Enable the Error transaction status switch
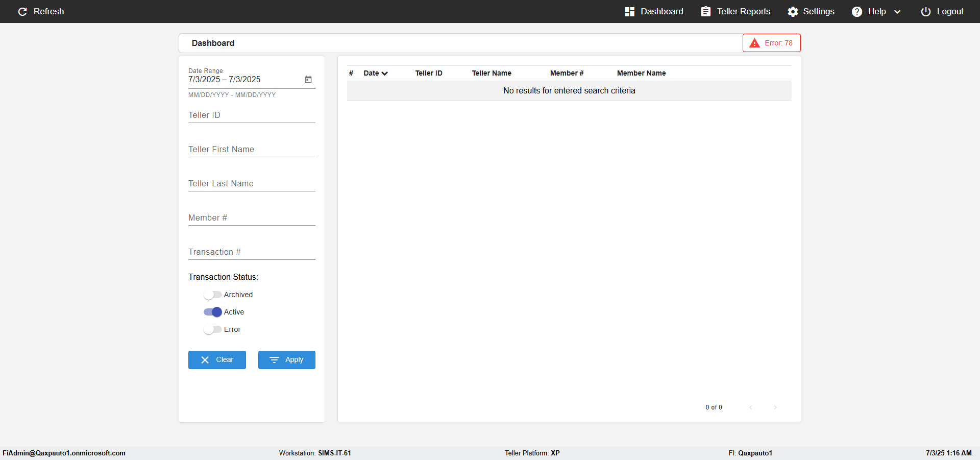This screenshot has height=460, width=980. click(x=212, y=329)
